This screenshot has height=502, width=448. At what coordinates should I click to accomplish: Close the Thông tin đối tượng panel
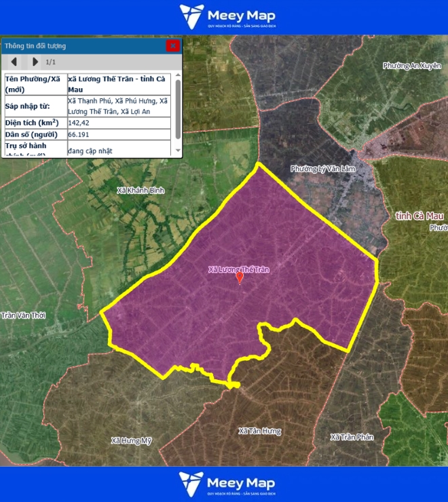click(x=173, y=46)
